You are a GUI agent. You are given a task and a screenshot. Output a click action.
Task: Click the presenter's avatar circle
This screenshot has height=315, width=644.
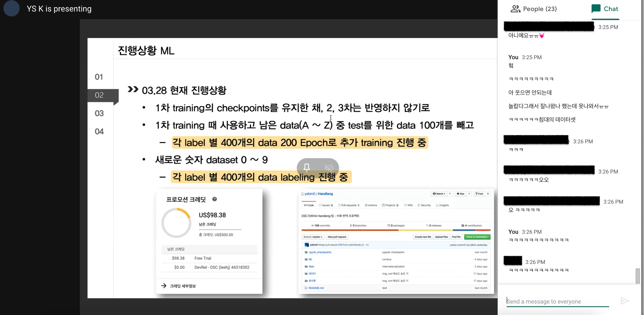click(x=11, y=8)
